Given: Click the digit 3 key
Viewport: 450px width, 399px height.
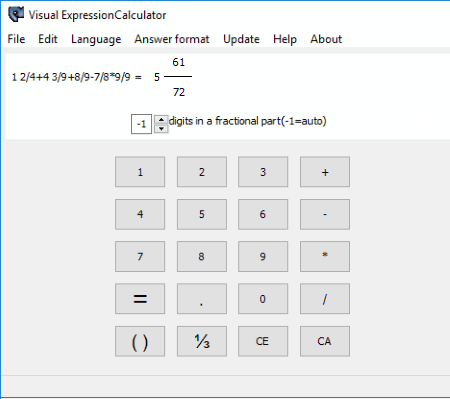Looking at the screenshot, I should click(x=263, y=172).
